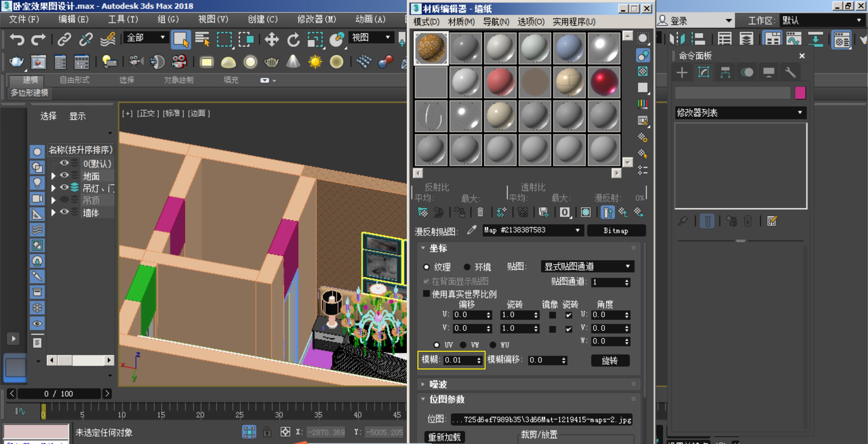This screenshot has height=444, width=868.
Task: Click the teapot render icon
Action: (16, 62)
